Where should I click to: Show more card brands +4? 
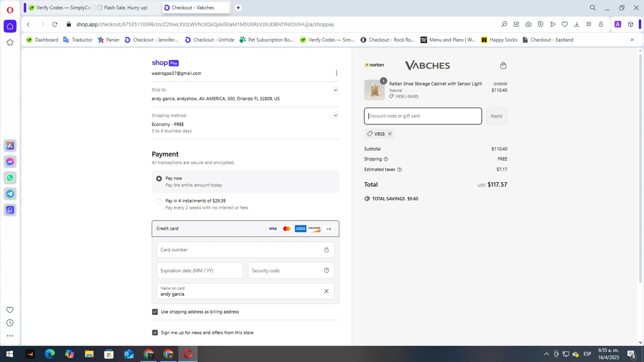tap(328, 229)
